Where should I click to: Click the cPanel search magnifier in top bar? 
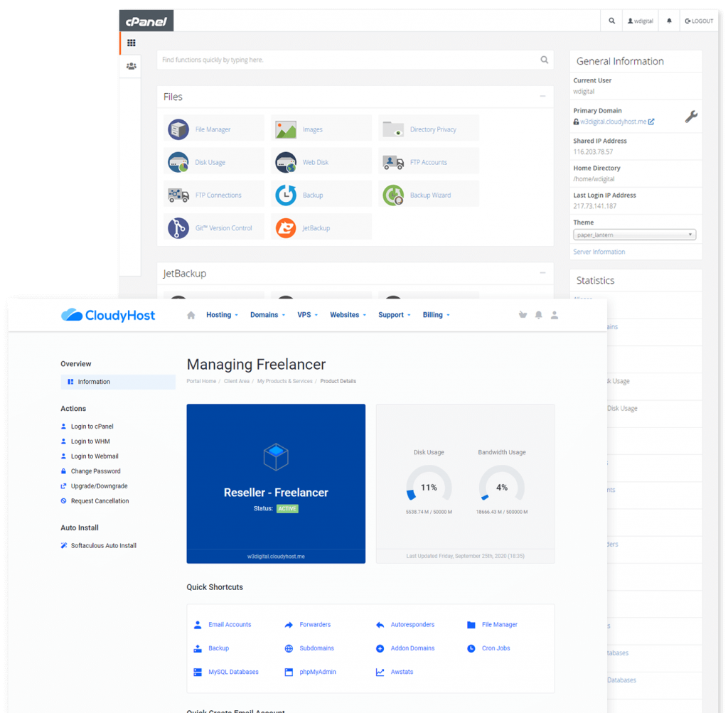tap(612, 21)
